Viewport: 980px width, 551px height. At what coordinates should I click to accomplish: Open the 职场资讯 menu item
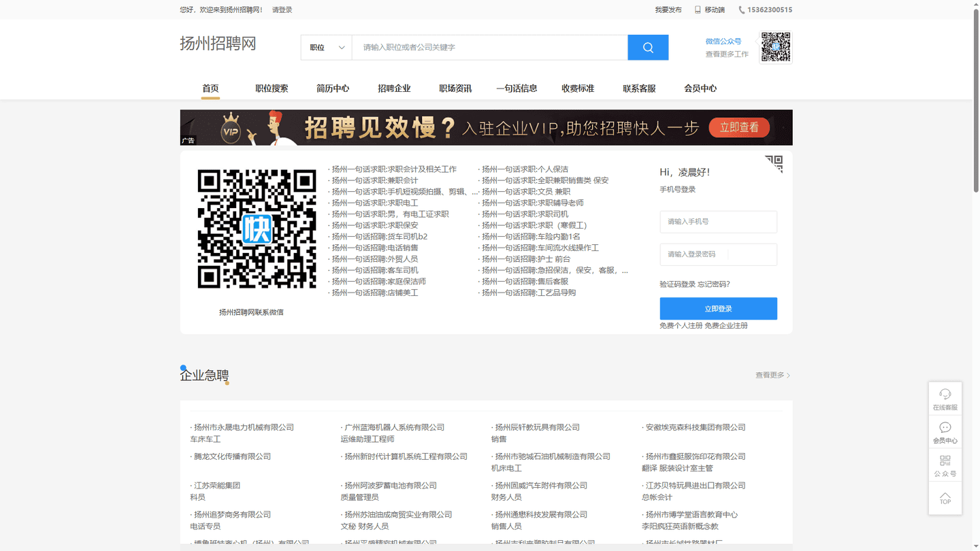tap(455, 88)
